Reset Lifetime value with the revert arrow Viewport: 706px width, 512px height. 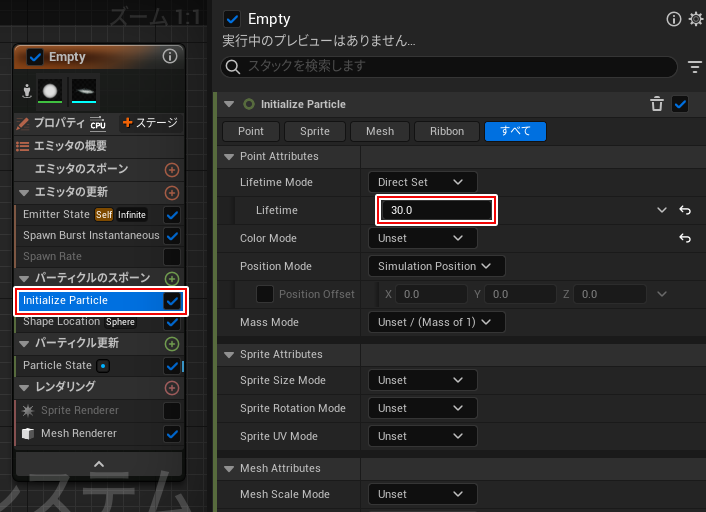click(x=685, y=211)
